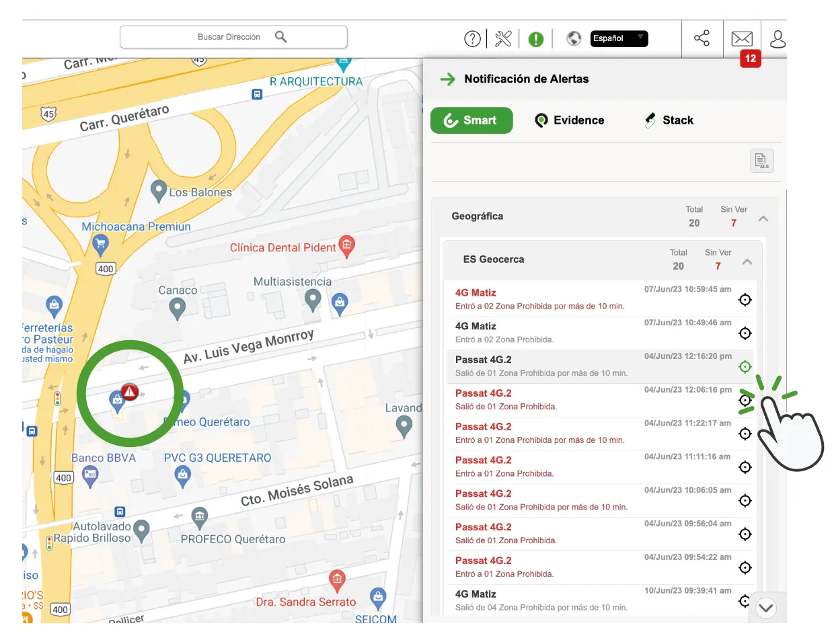Locate Passat 4G.2 alert from 09:54:22 am
Screen dimensions: 834x644
[745, 568]
